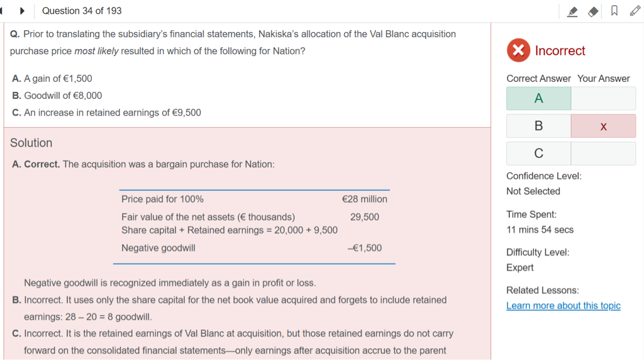Select the eraser tool
644x360 pixels.
(x=593, y=11)
